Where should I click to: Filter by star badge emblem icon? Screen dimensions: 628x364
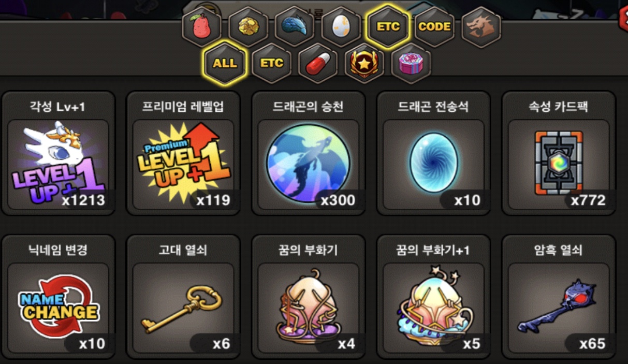click(364, 64)
